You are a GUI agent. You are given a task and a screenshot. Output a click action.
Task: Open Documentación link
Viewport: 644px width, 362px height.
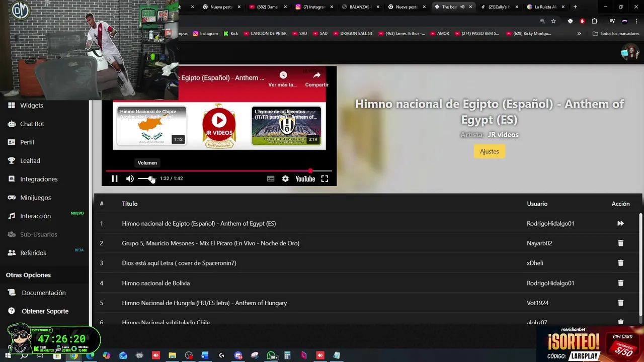(x=43, y=293)
